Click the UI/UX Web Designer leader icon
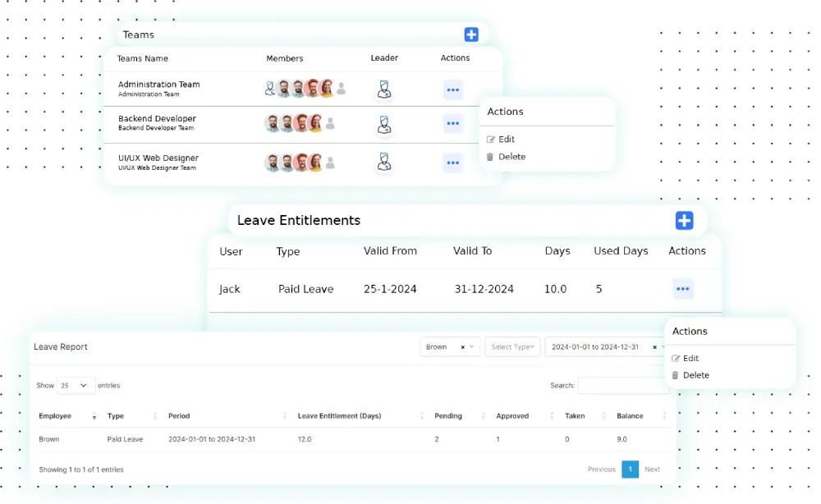 pos(383,162)
